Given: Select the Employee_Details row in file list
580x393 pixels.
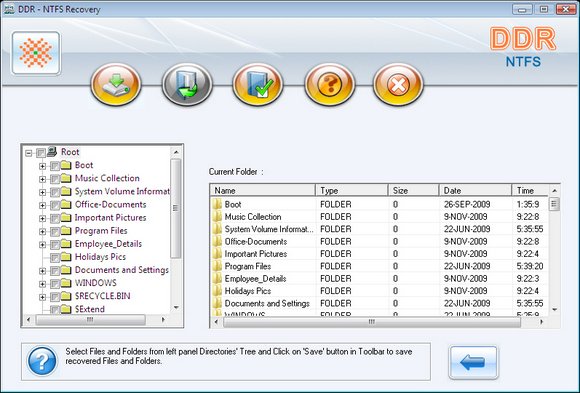Looking at the screenshot, I should [x=379, y=278].
